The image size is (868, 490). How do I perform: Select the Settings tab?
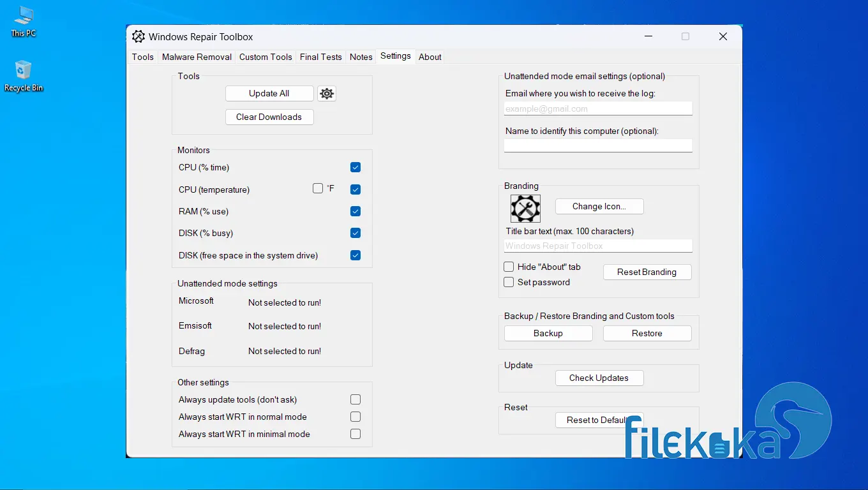pos(396,56)
